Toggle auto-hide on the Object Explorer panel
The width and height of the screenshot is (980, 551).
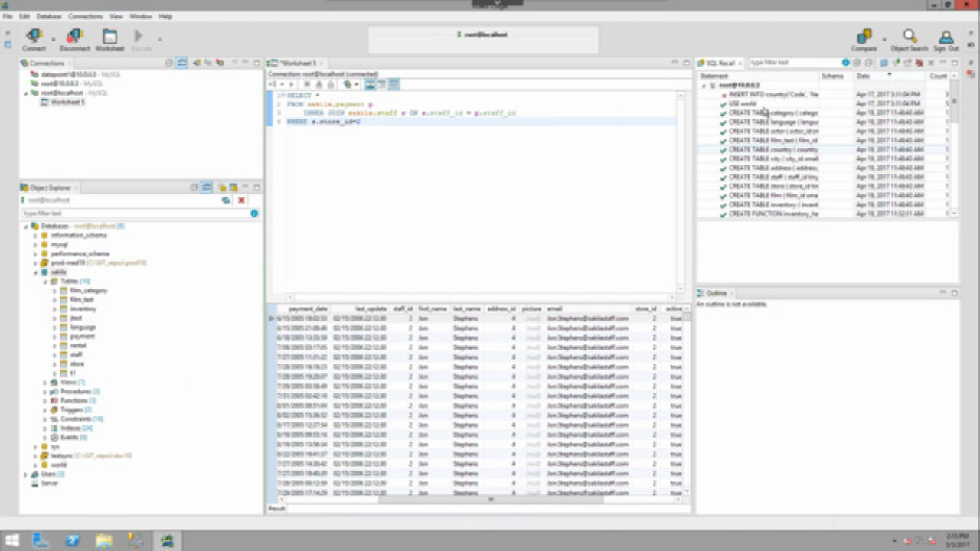click(245, 187)
